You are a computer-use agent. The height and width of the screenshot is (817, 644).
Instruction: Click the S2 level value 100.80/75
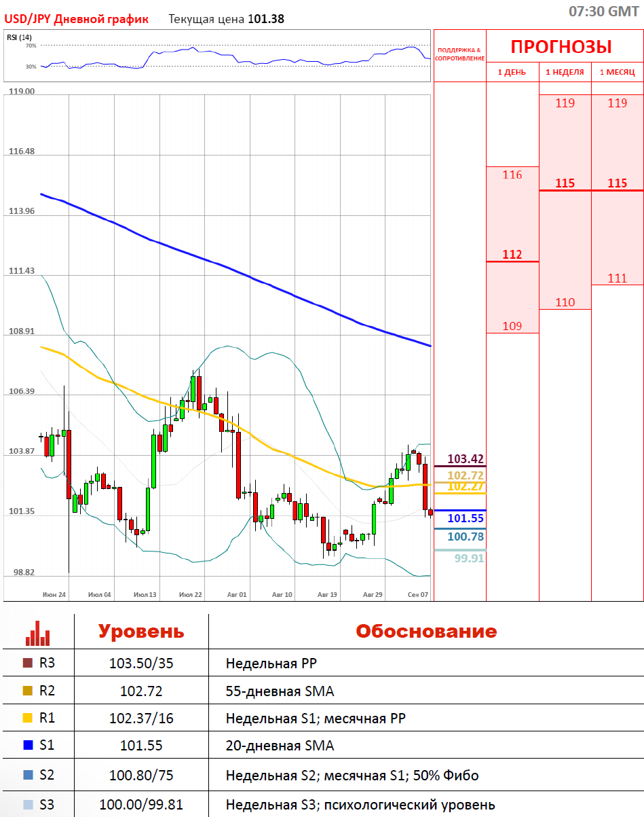(141, 776)
